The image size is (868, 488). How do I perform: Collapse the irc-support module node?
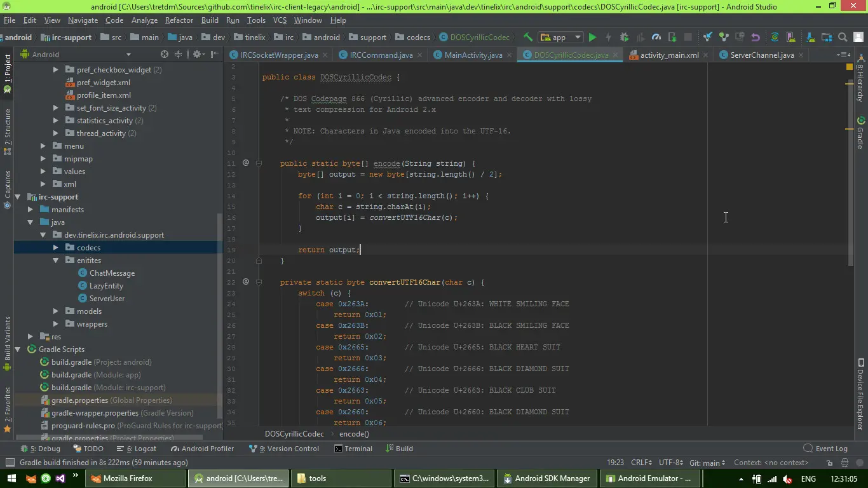18,197
